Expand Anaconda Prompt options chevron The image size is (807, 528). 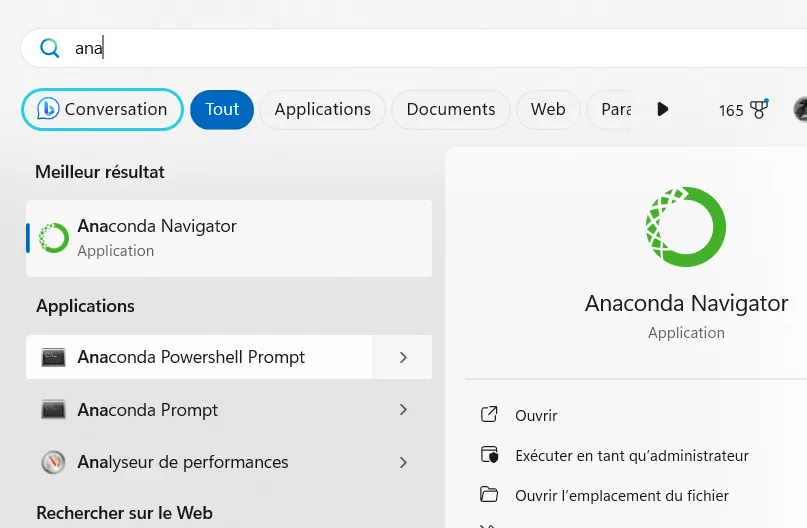[x=403, y=410]
